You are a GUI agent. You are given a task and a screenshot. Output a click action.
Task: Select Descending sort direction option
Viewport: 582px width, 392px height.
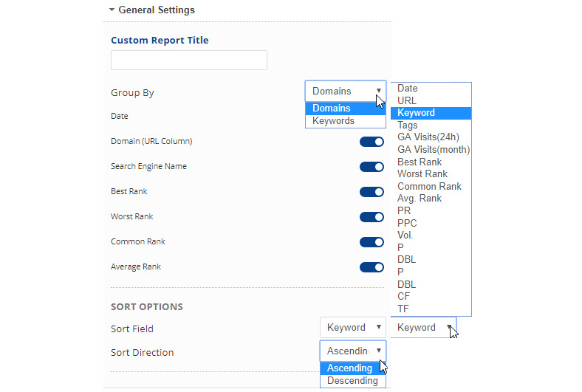352,381
